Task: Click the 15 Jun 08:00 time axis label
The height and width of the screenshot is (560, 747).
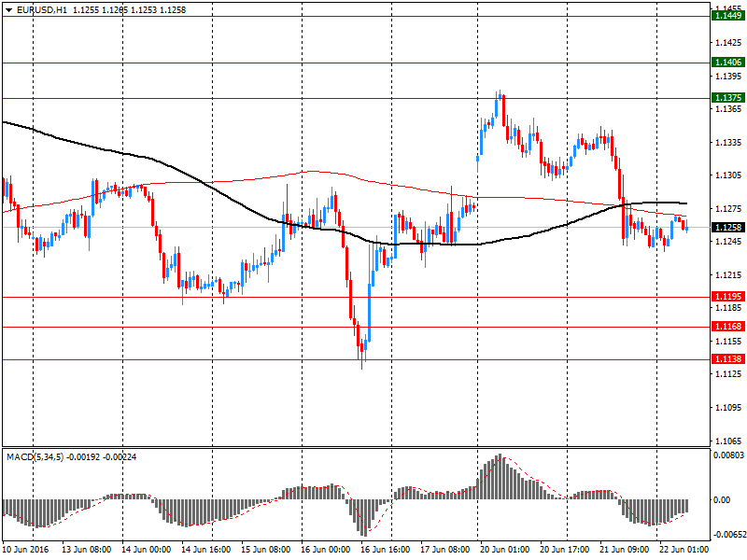Action: [x=265, y=549]
